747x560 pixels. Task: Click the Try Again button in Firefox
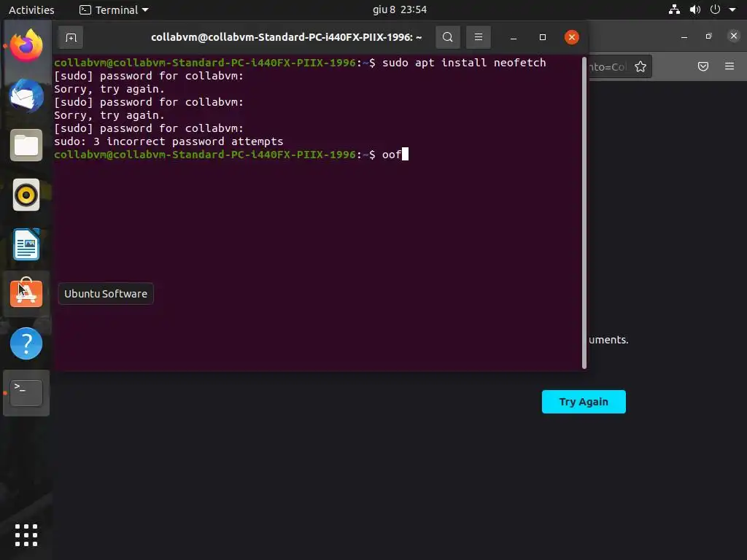tap(584, 402)
